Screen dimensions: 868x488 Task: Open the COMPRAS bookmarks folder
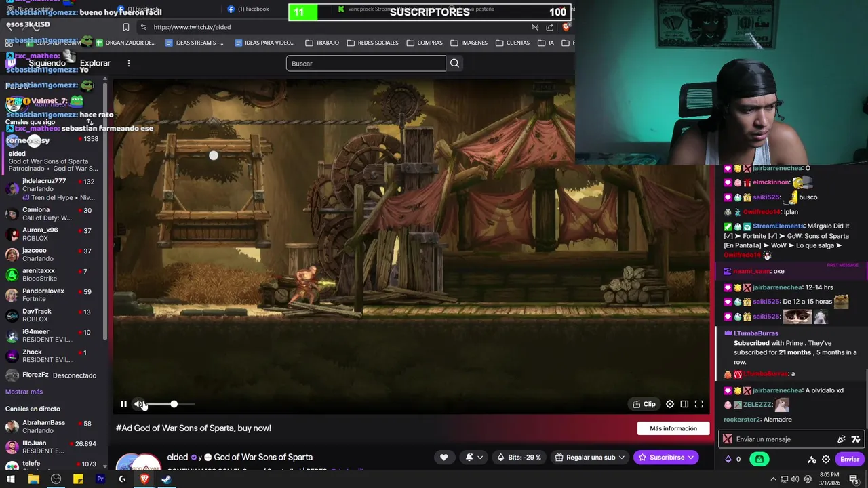pos(425,43)
